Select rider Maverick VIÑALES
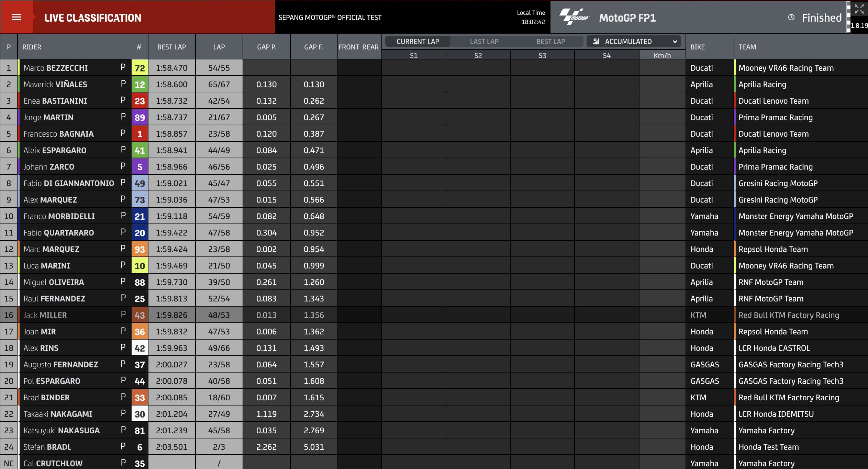868x469 pixels. pyautogui.click(x=55, y=84)
